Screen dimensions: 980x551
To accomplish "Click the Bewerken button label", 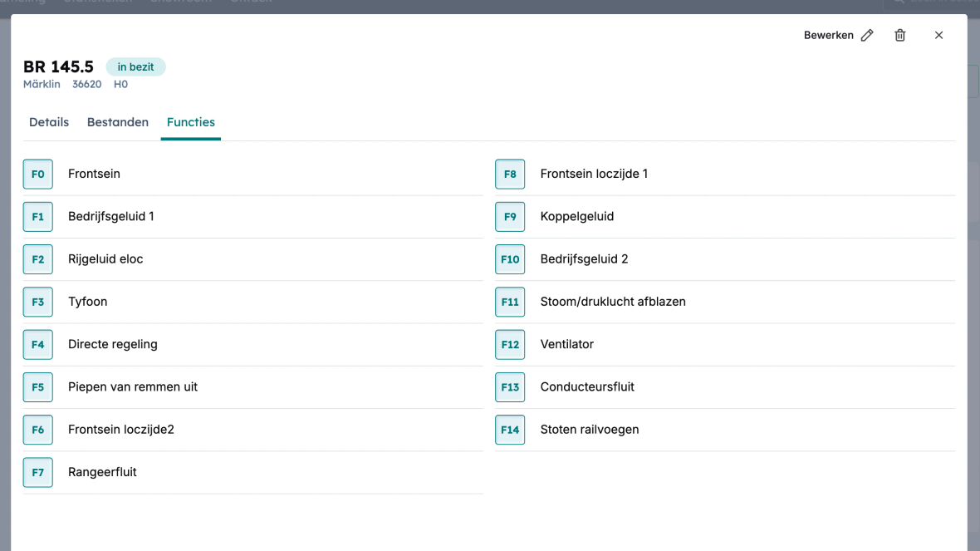I will click(828, 36).
